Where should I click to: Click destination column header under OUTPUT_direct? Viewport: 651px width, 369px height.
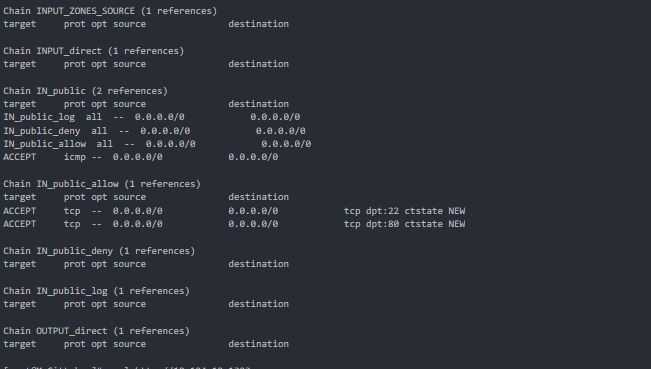coord(258,344)
